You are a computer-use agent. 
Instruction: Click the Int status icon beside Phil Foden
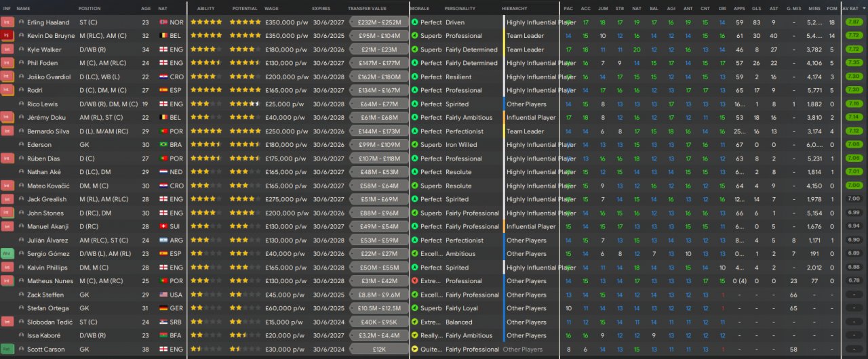(7, 63)
